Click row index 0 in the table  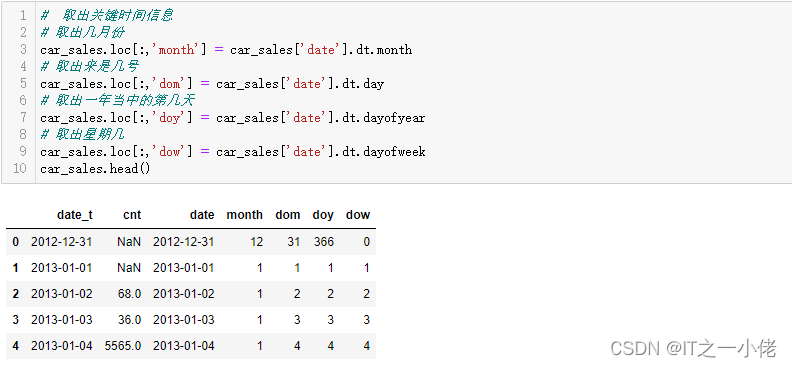tap(16, 242)
